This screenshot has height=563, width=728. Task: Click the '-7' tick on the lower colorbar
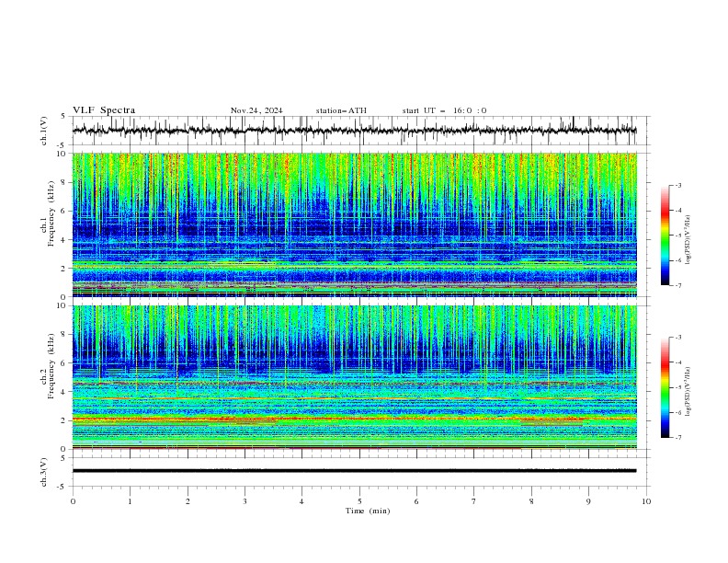[678, 438]
